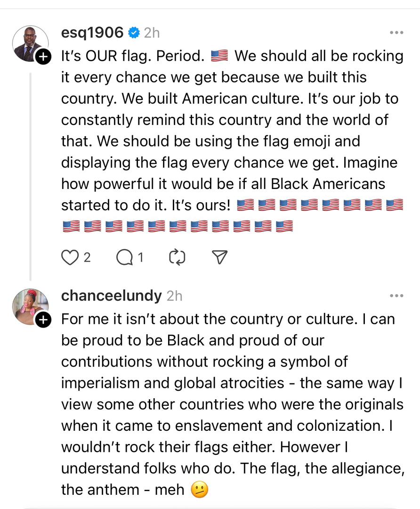
Task: Share esq1906 post with paper plane icon
Action: click(219, 257)
